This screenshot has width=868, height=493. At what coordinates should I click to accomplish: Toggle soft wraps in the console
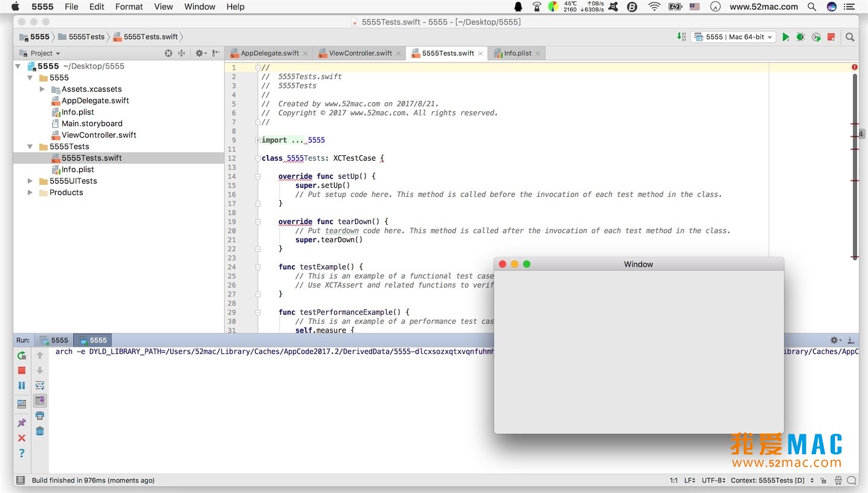[40, 385]
